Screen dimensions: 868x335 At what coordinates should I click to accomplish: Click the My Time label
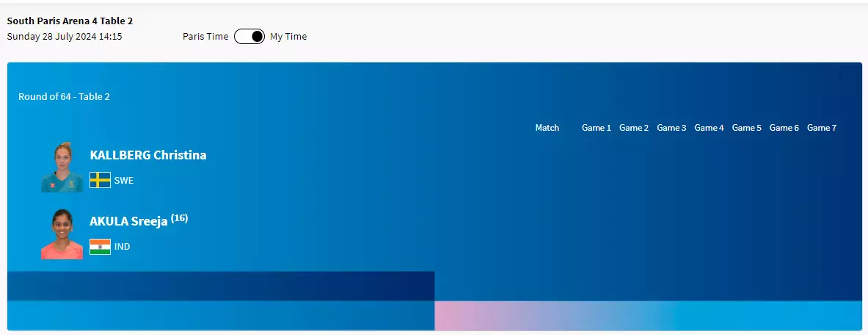click(x=288, y=37)
